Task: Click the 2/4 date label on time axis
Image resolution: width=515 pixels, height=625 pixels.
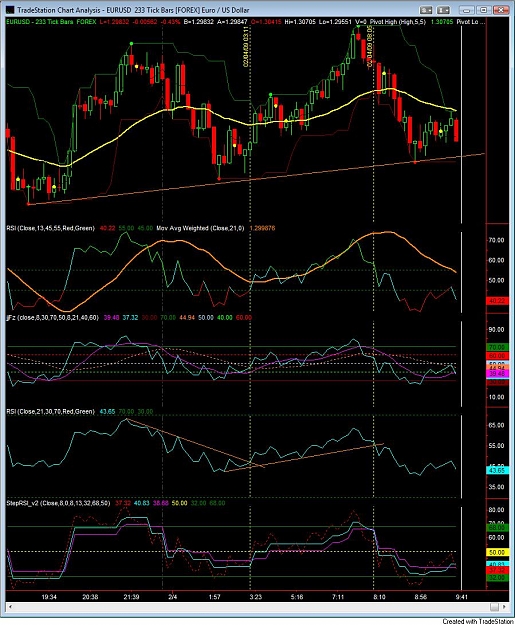Action: click(x=173, y=597)
